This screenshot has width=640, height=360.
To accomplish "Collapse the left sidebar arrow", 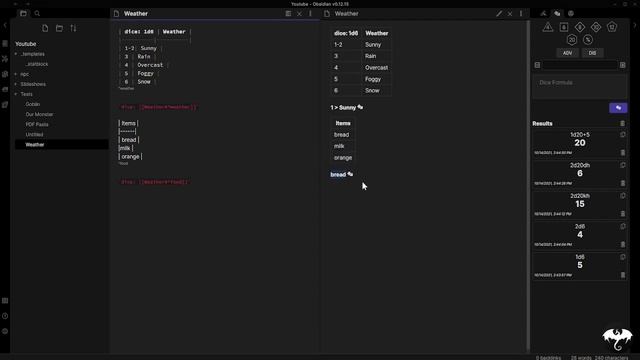I will tap(5, 25).
